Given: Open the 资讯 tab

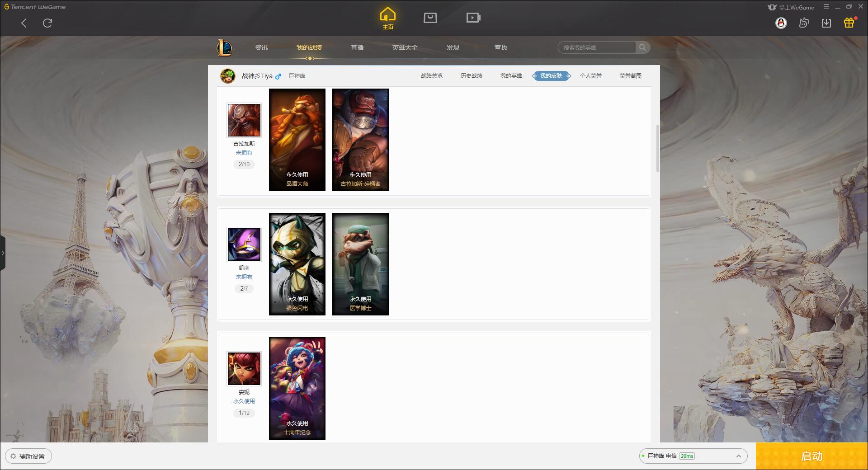Looking at the screenshot, I should (x=261, y=47).
